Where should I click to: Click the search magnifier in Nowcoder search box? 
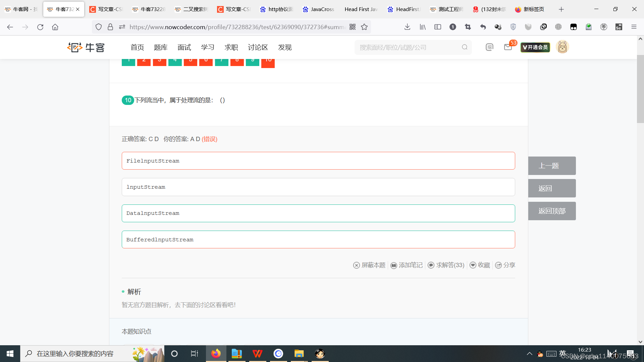(x=465, y=47)
